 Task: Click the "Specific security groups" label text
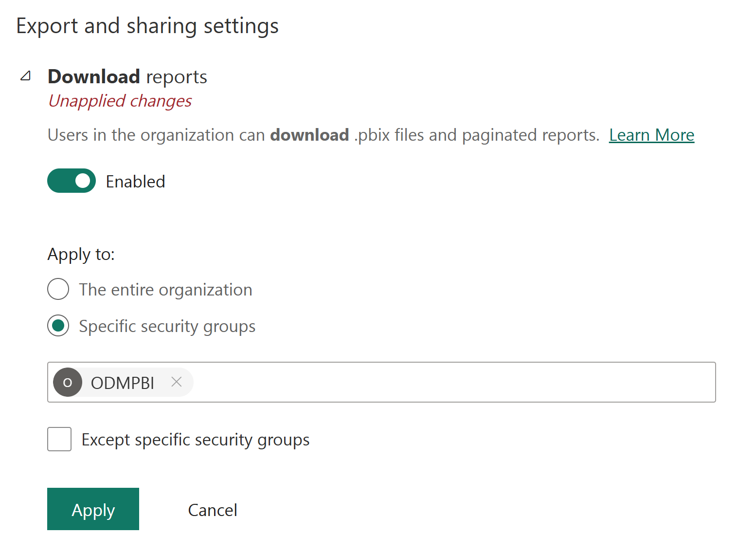167,326
